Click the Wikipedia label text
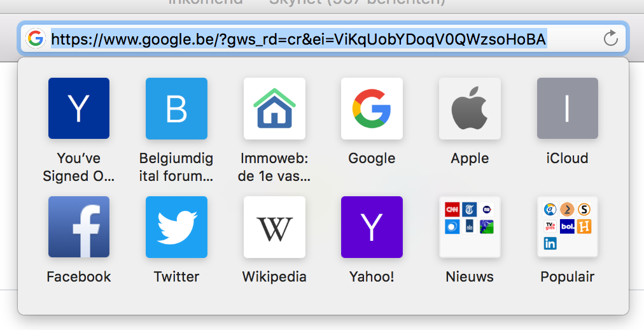Viewport: 644px width, 330px height. [x=274, y=276]
